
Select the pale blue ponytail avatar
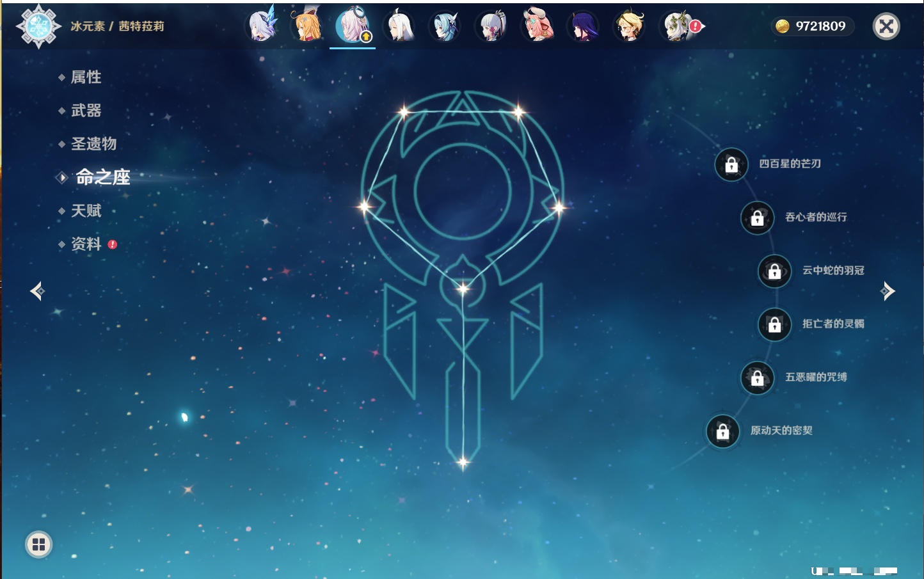tap(491, 26)
